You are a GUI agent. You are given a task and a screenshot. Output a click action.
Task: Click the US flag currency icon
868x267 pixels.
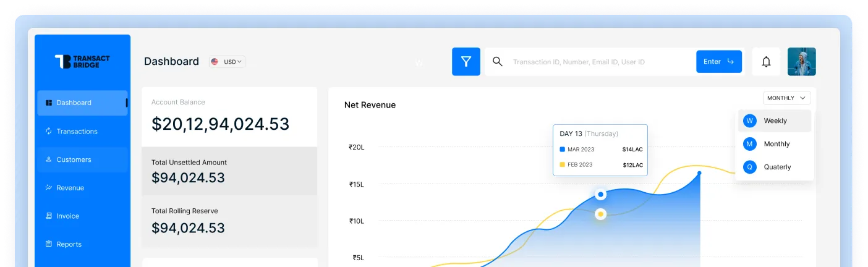click(215, 62)
